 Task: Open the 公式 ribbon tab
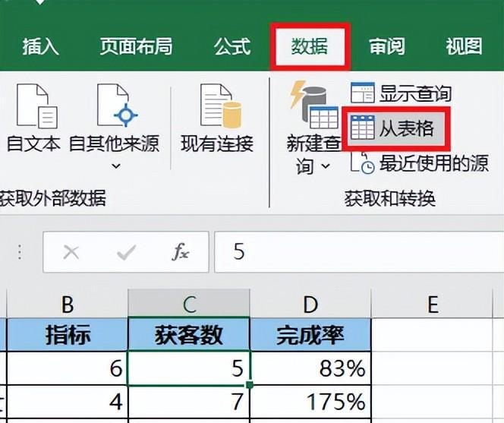point(232,46)
